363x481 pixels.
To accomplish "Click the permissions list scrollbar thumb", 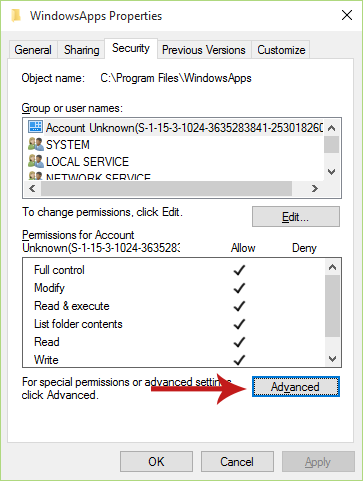I will click(332, 306).
